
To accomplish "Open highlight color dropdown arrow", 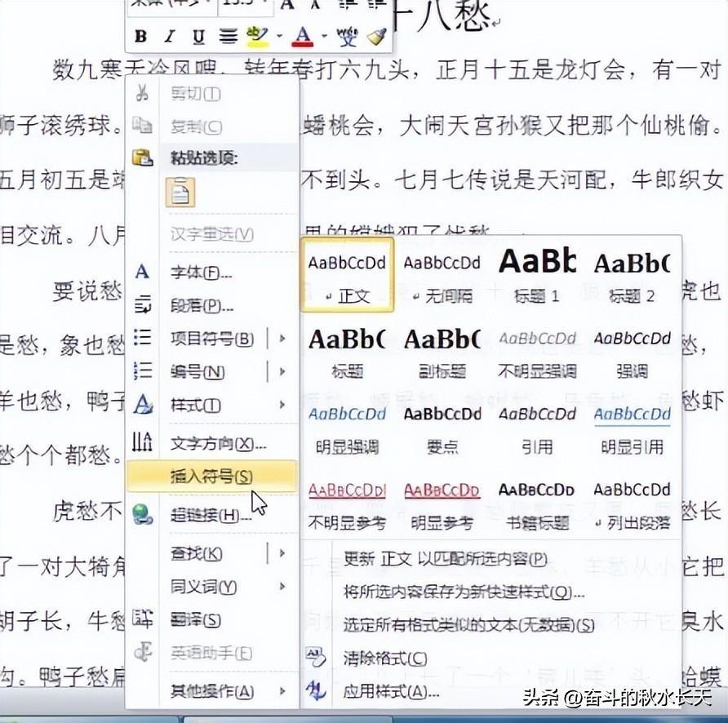I will [x=279, y=36].
